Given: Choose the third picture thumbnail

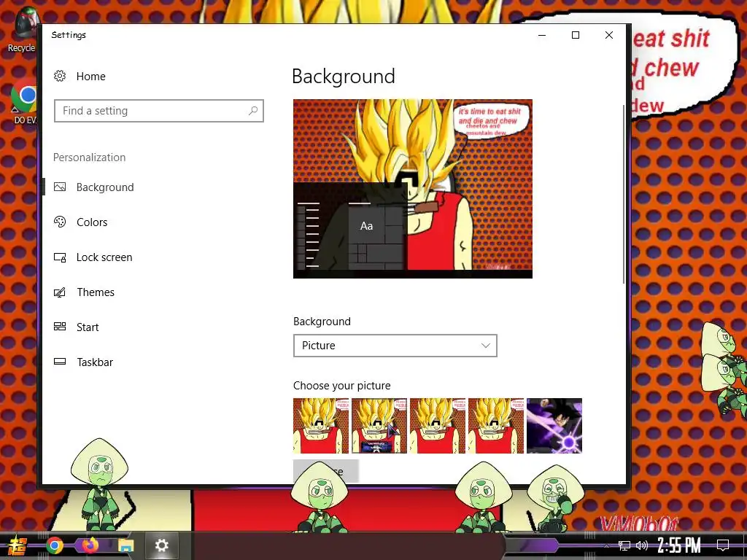Looking at the screenshot, I should [438, 426].
